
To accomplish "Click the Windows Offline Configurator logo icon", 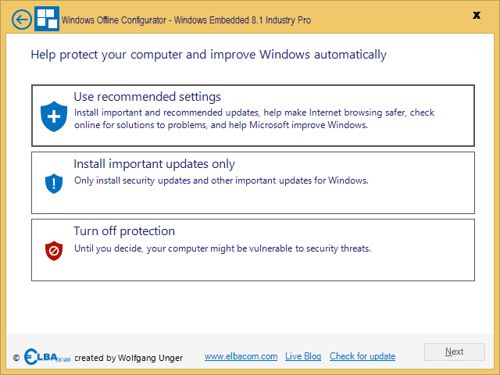I will pyautogui.click(x=47, y=19).
